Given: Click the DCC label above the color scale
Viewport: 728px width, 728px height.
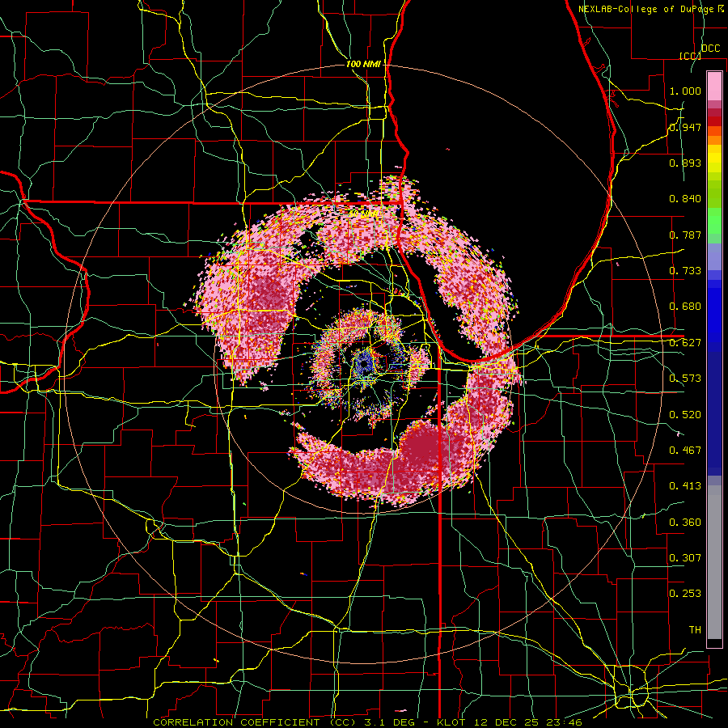Looking at the screenshot, I should [x=710, y=49].
